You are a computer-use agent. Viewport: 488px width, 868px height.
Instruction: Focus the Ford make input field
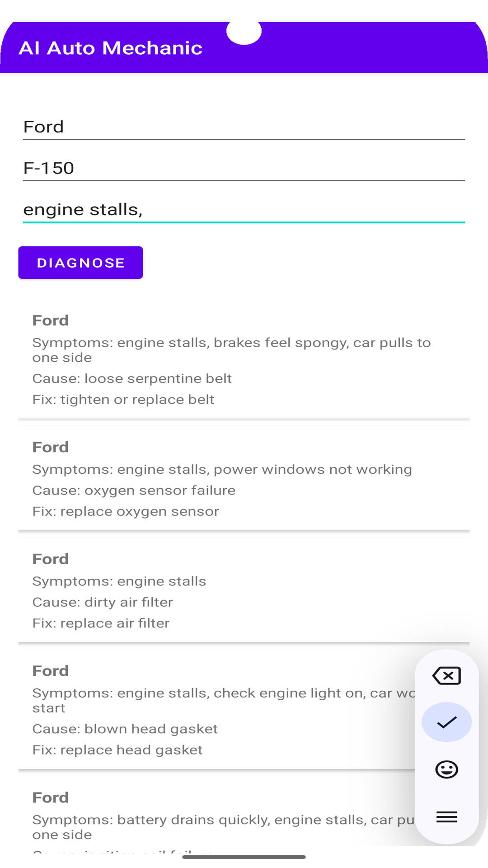tap(244, 127)
